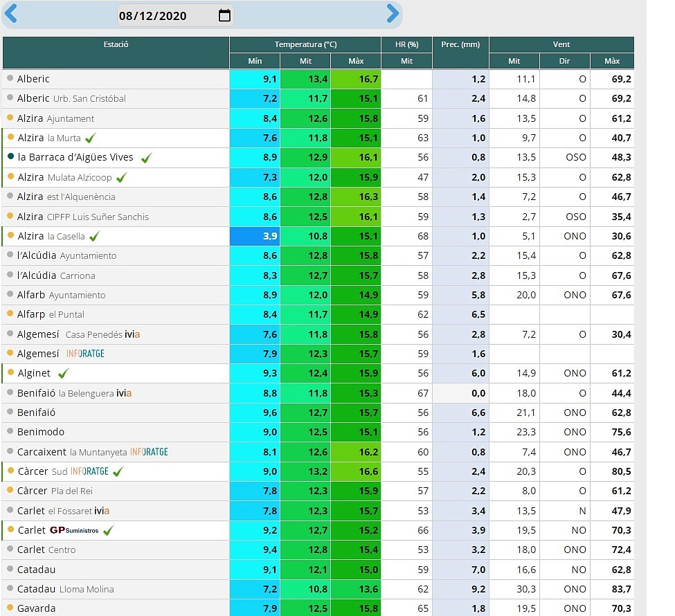Sort by HR (%) Mit header
Viewport: 675px width, 616px height.
click(407, 61)
